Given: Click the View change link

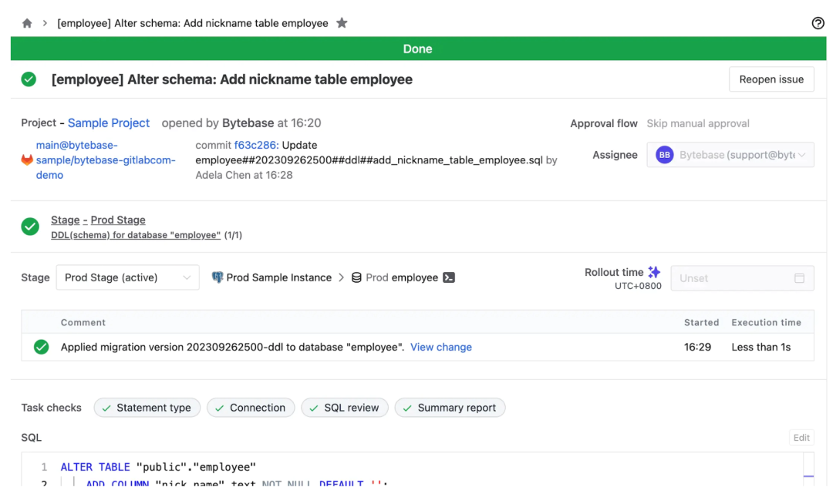Looking at the screenshot, I should [441, 347].
